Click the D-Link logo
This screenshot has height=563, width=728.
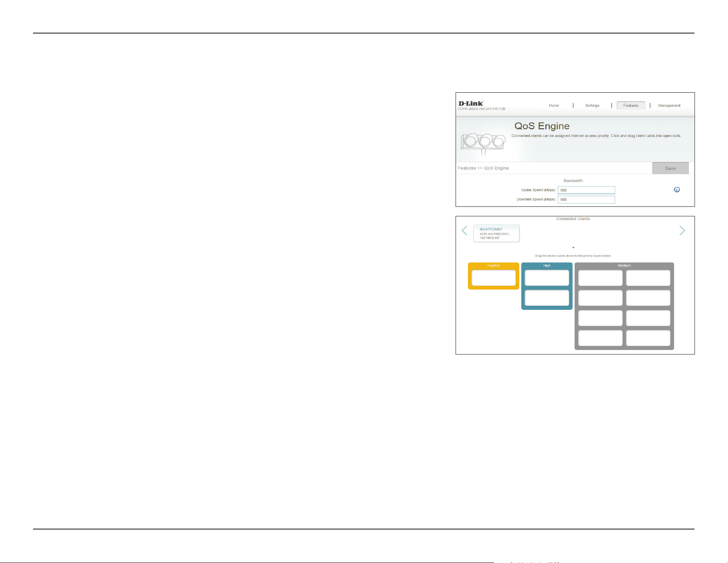click(471, 103)
